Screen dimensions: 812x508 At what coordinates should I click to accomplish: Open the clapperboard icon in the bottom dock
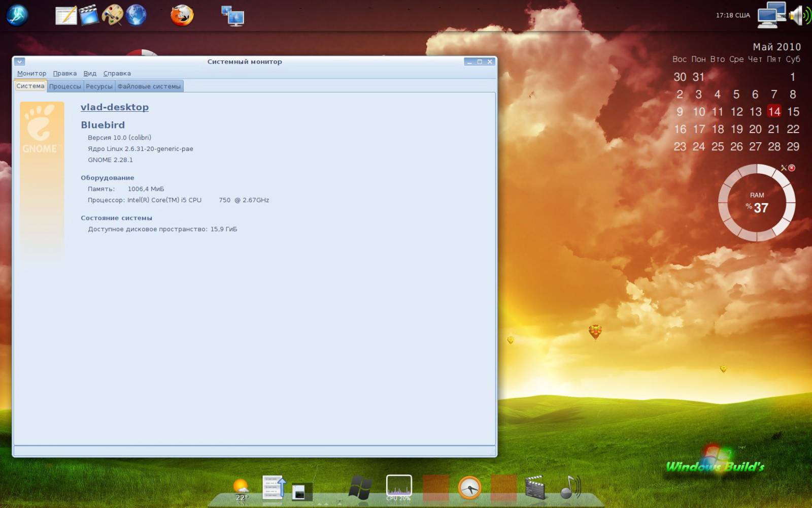(x=535, y=488)
